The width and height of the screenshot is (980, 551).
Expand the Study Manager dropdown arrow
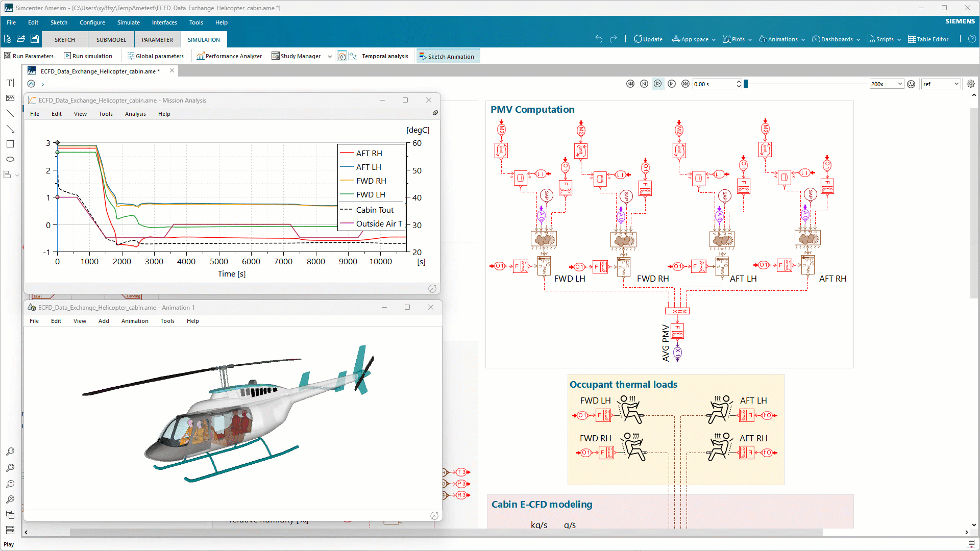pos(330,56)
